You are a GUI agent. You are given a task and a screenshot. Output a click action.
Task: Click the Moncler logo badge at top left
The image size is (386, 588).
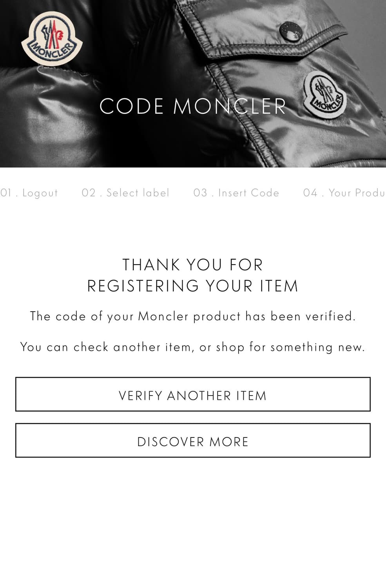(52, 38)
